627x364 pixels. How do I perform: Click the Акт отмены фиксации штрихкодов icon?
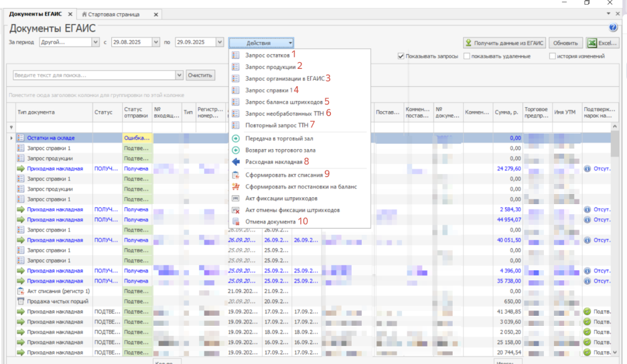236,210
